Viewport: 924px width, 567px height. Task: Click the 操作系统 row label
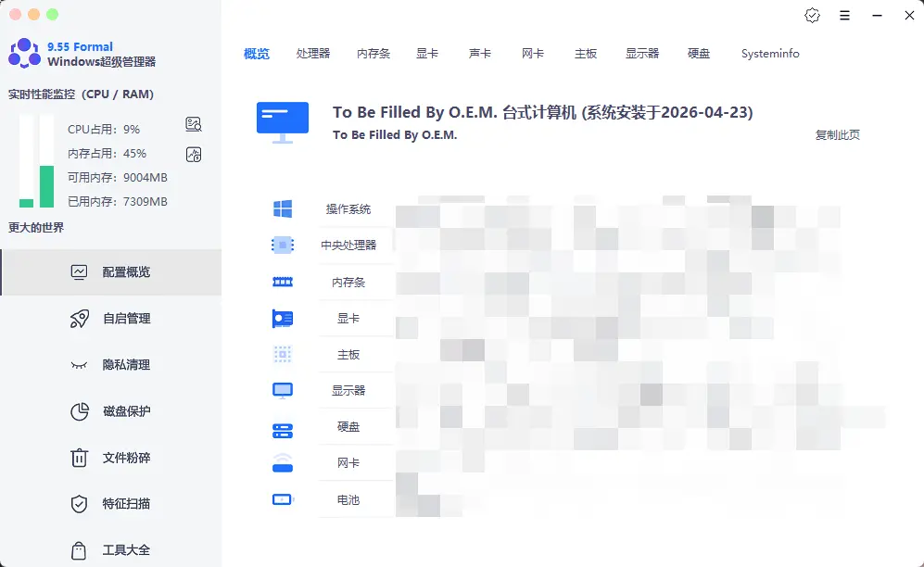pos(348,209)
